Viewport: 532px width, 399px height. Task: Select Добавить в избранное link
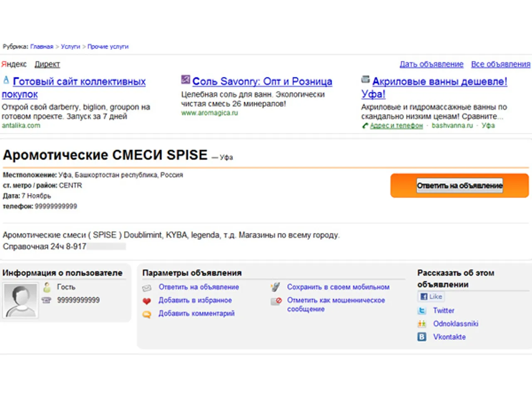tap(195, 300)
